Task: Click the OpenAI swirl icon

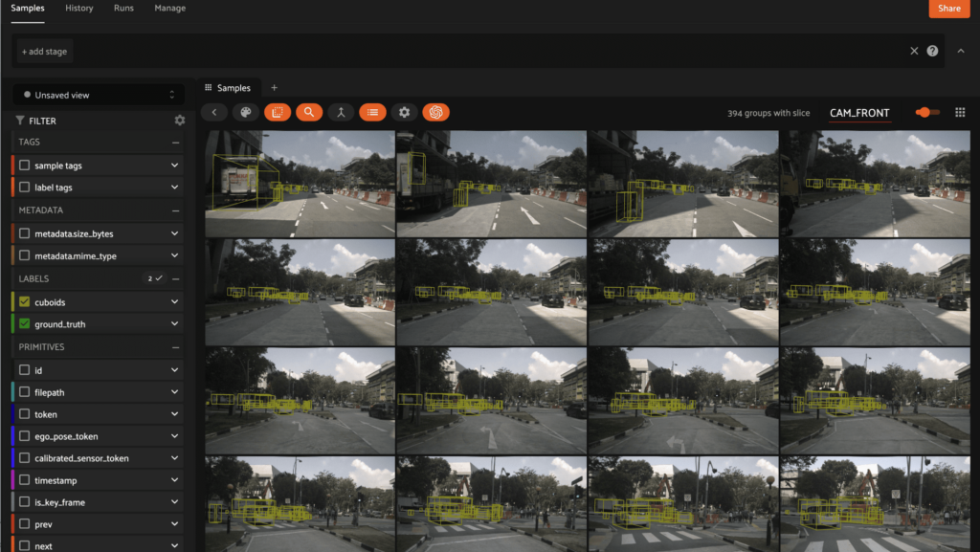Action: 436,112
